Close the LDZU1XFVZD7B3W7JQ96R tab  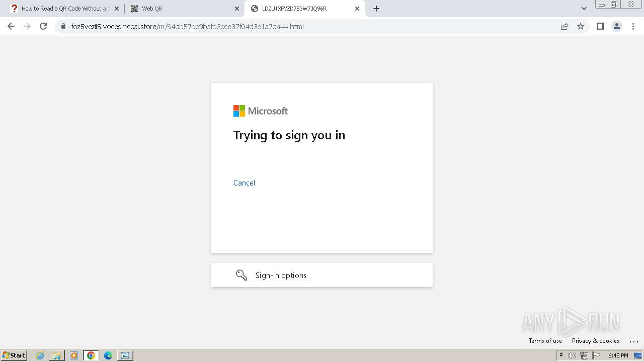click(x=357, y=9)
